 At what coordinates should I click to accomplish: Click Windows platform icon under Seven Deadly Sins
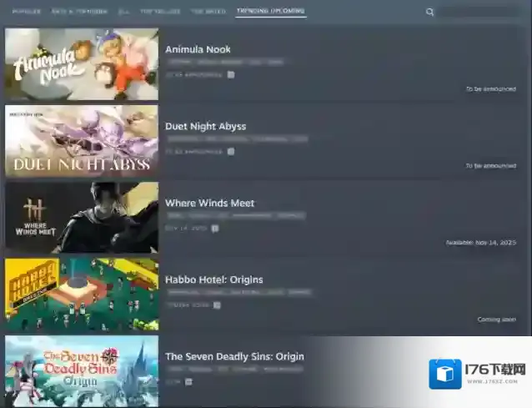click(x=188, y=381)
